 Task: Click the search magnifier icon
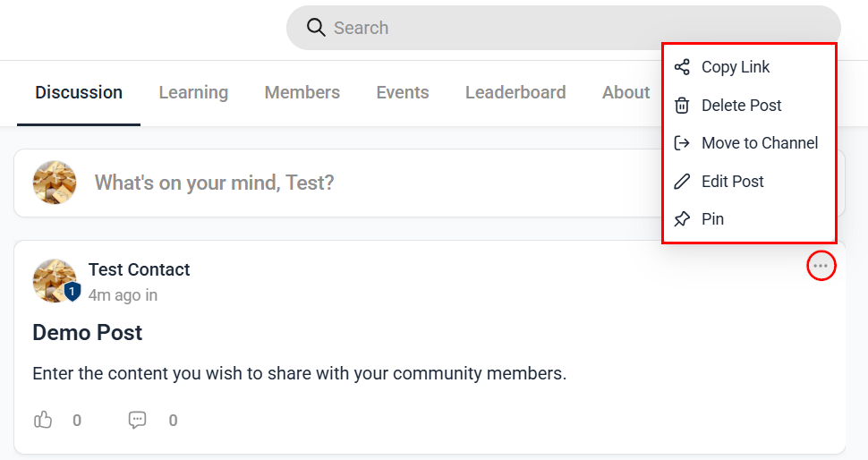point(316,27)
